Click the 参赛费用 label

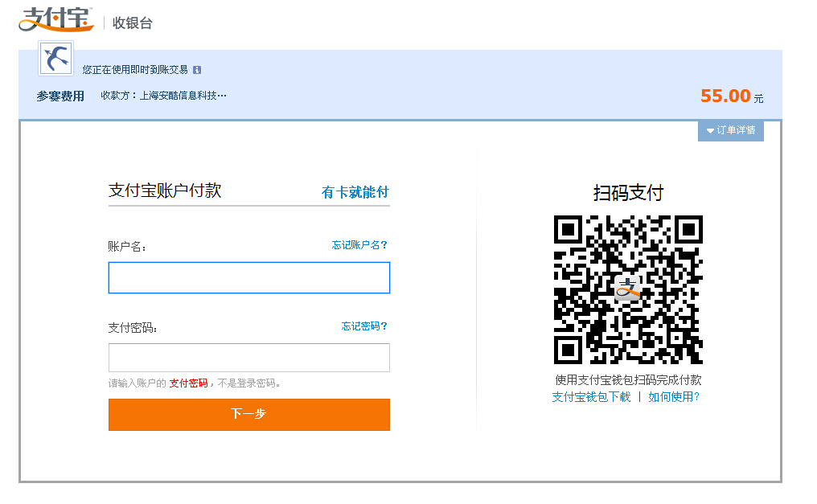coord(60,96)
